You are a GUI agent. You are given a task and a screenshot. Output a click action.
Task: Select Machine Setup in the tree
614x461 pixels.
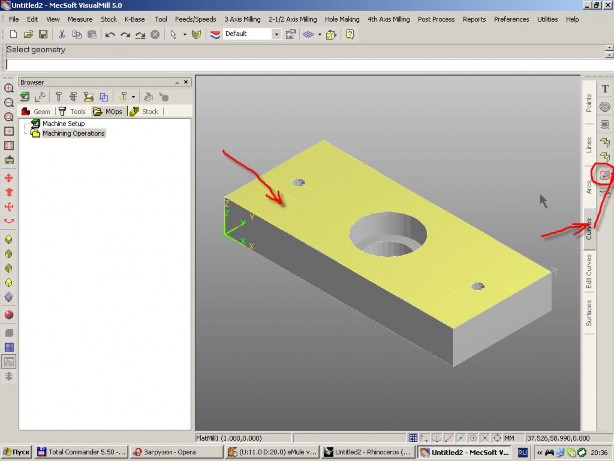[63, 123]
